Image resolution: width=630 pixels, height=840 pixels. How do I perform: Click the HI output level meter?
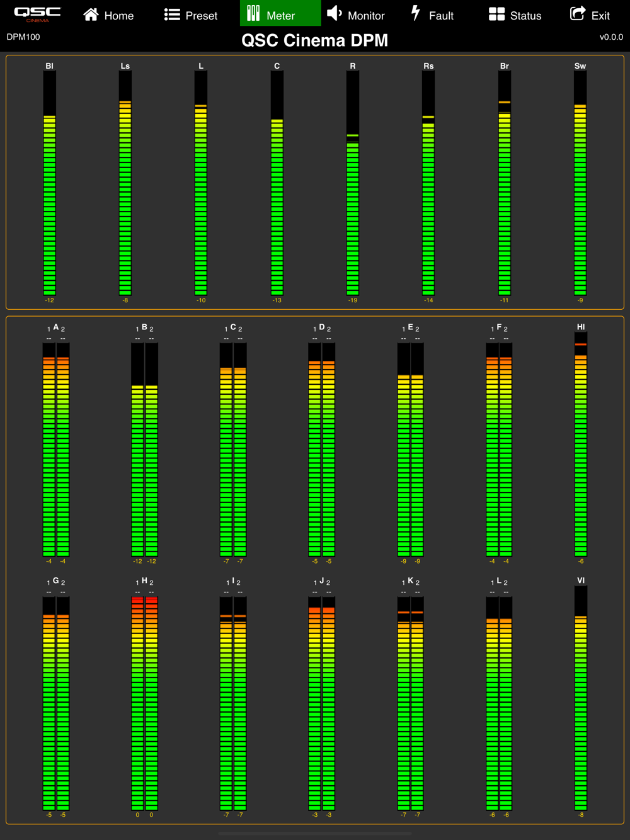coord(581,444)
